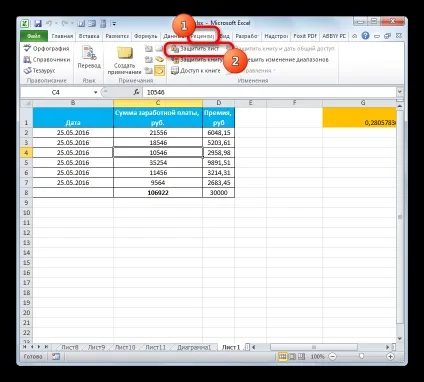Click macro recording icon in status bar
This screenshot has width=424, height=382.
(55, 357)
